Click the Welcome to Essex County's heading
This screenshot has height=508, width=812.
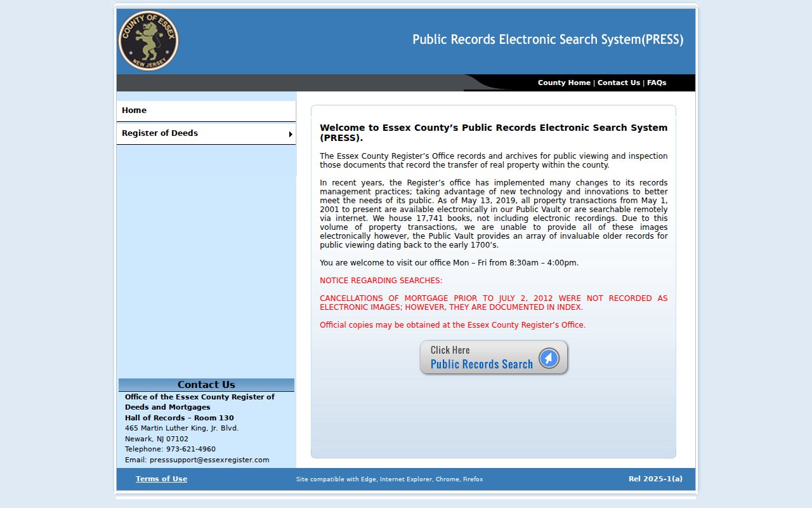click(x=494, y=133)
